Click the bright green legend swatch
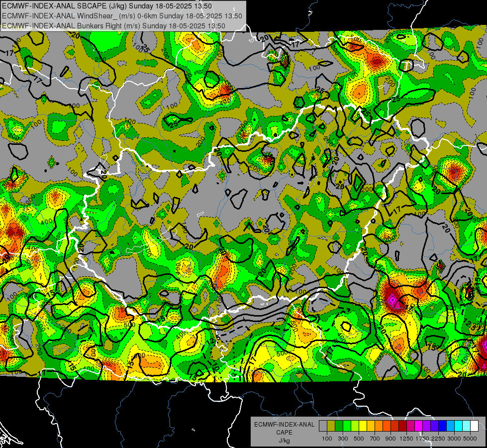Viewport: 487px width, 448px height. [x=347, y=426]
